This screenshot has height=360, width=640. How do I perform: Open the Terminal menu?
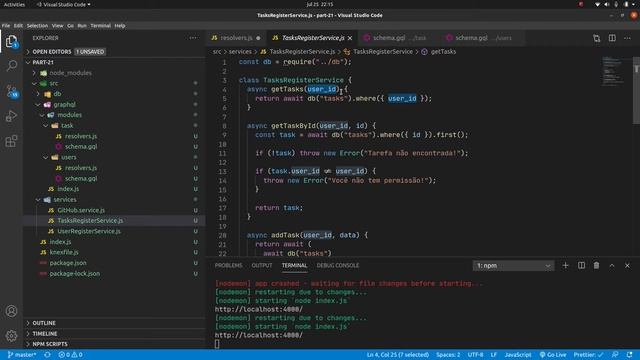pos(100,26)
